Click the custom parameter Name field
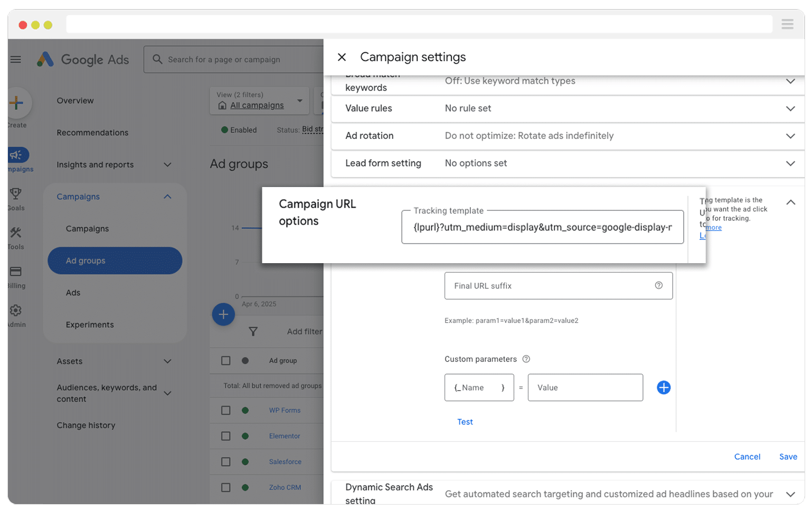The image size is (812, 512). click(479, 387)
